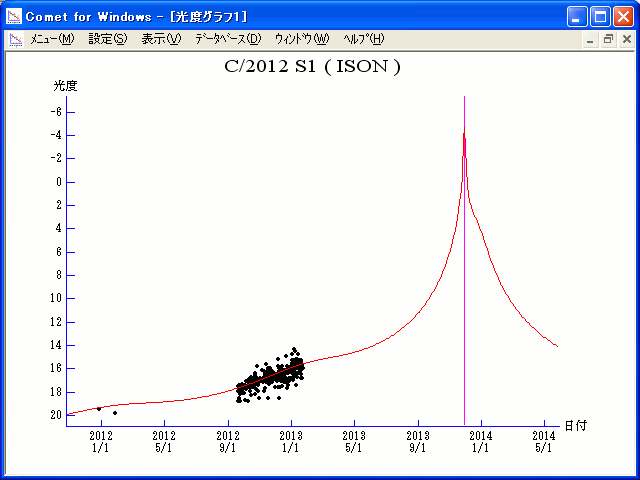Click the 2012 1/1 date axis label
Image resolution: width=640 pixels, height=480 pixels.
[101, 442]
